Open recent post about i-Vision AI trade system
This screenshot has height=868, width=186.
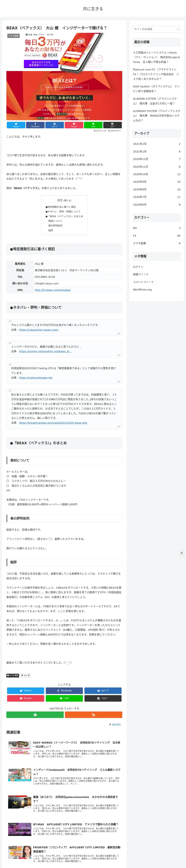point(156,57)
